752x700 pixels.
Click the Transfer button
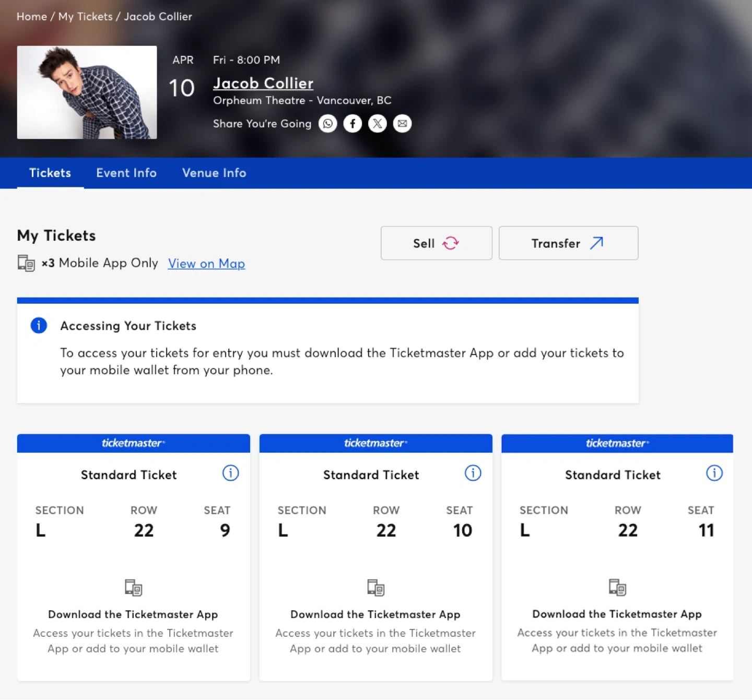pos(568,243)
